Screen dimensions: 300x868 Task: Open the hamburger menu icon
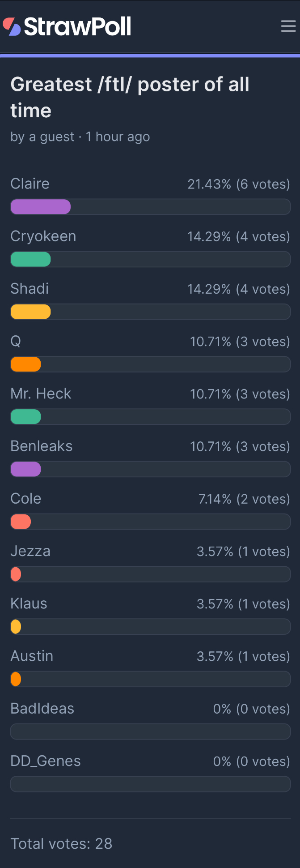[x=288, y=26]
